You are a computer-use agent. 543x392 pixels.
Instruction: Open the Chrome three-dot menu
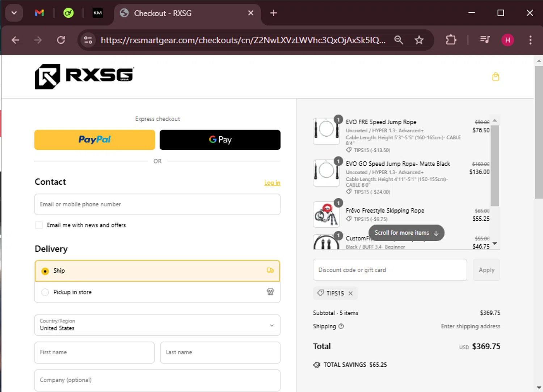tap(530, 40)
